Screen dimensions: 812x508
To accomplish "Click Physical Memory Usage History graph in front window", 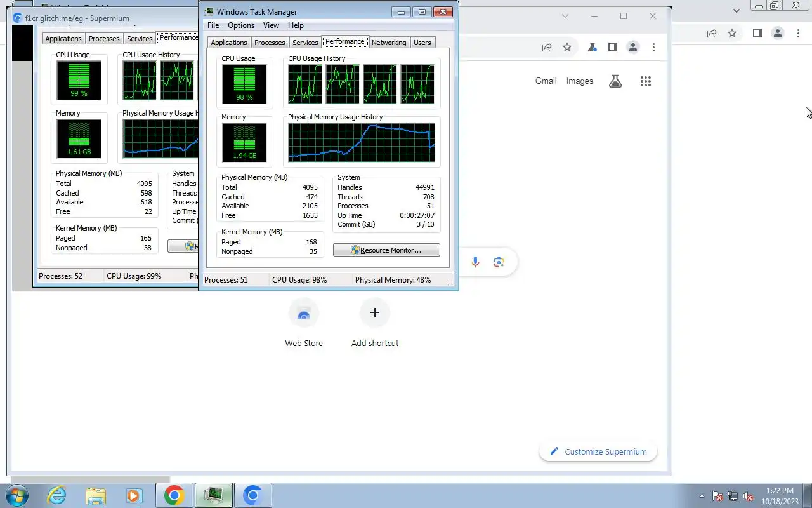I will 362,142.
